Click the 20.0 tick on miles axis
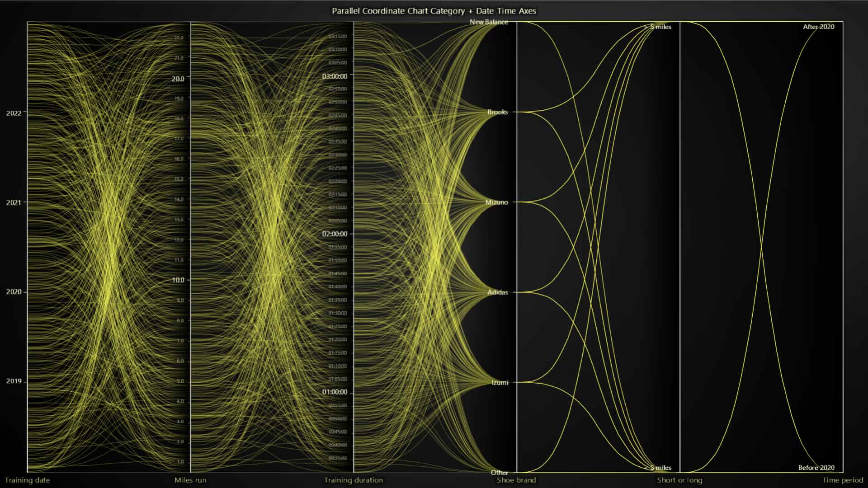868x488 pixels. 178,79
